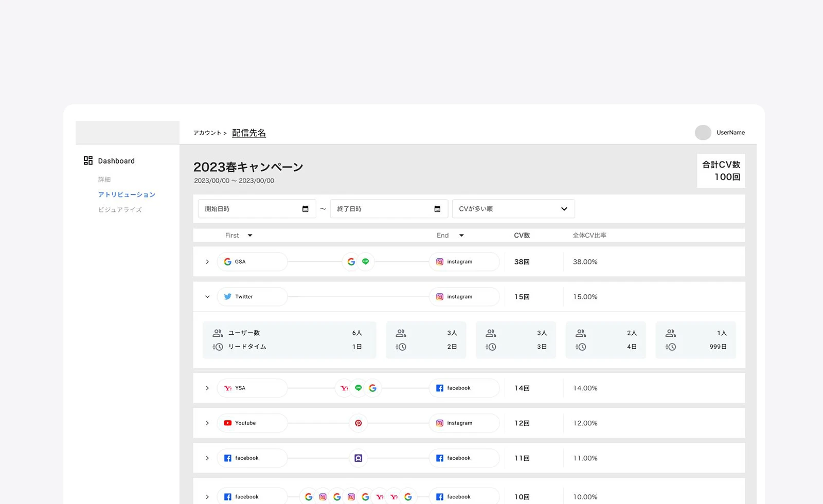Click the 開始日時 date field

pos(257,209)
